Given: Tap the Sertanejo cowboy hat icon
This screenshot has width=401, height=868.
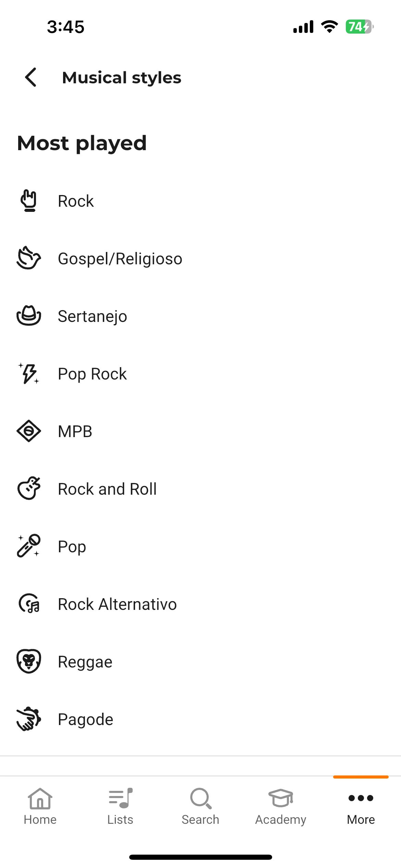Looking at the screenshot, I should [29, 315].
